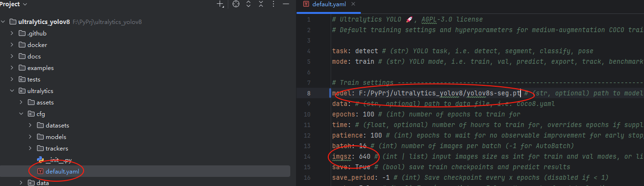Click the New File or Directory plus icon

point(220,4)
